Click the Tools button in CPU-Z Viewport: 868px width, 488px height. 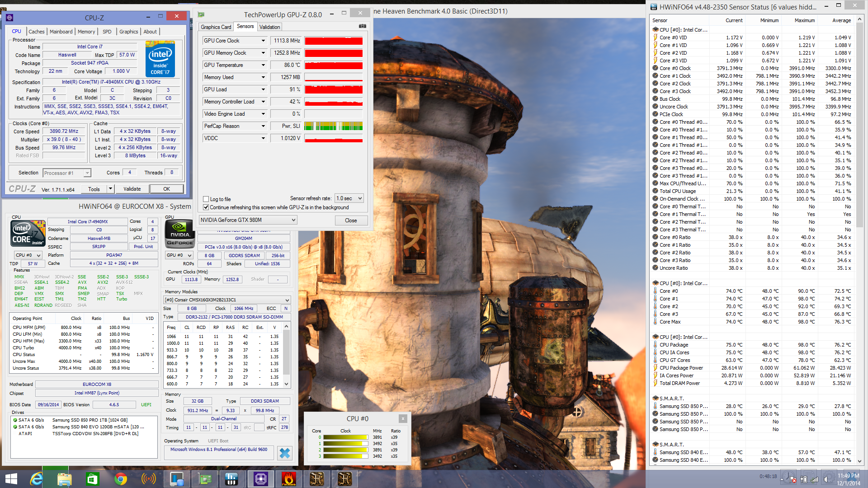(94, 189)
